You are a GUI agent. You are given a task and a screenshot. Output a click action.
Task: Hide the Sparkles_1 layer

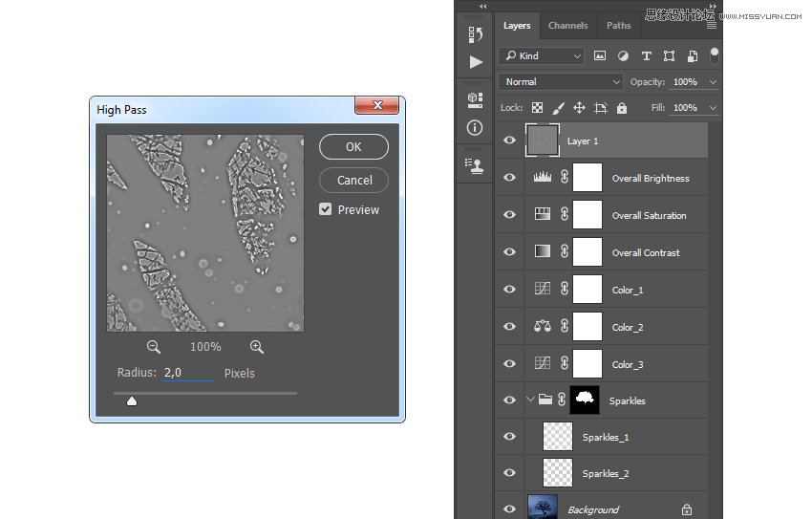509,437
